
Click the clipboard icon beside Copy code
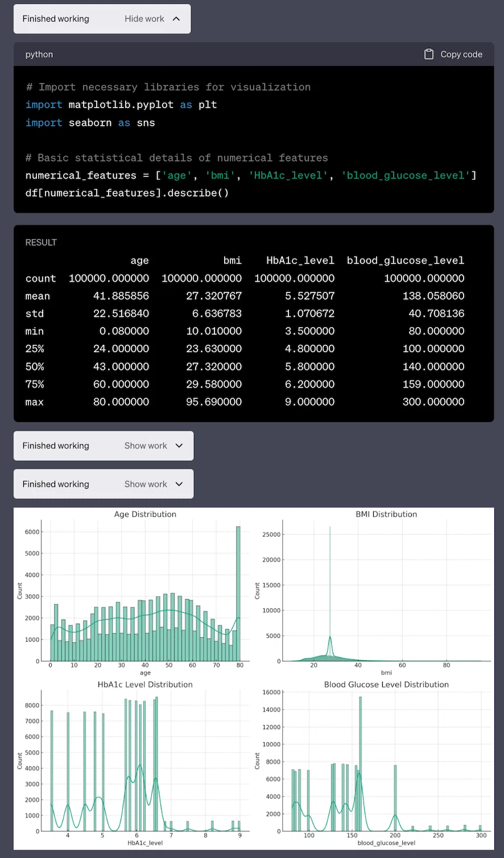[429, 54]
